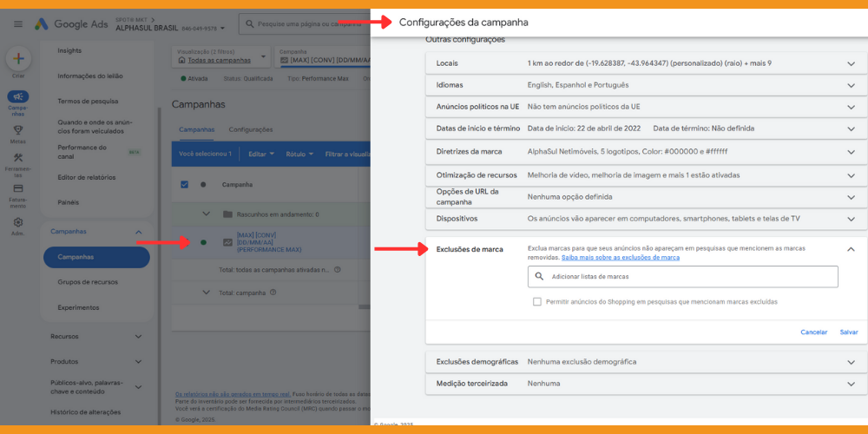Image resolution: width=868 pixels, height=434 pixels.
Task: Click the Pesquise uma página search field
Action: click(x=305, y=23)
